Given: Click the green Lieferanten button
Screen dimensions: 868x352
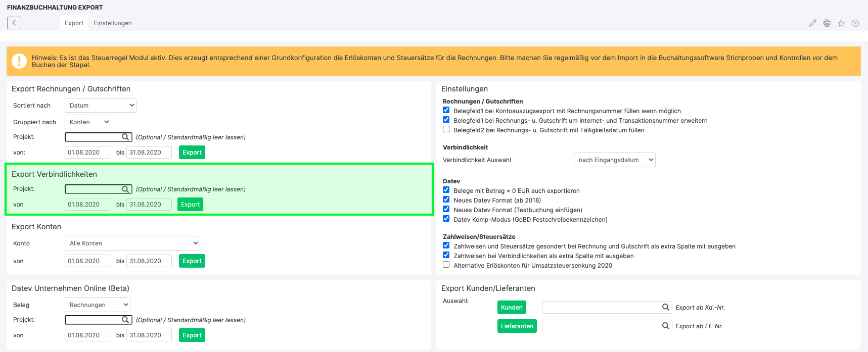Looking at the screenshot, I should point(517,326).
